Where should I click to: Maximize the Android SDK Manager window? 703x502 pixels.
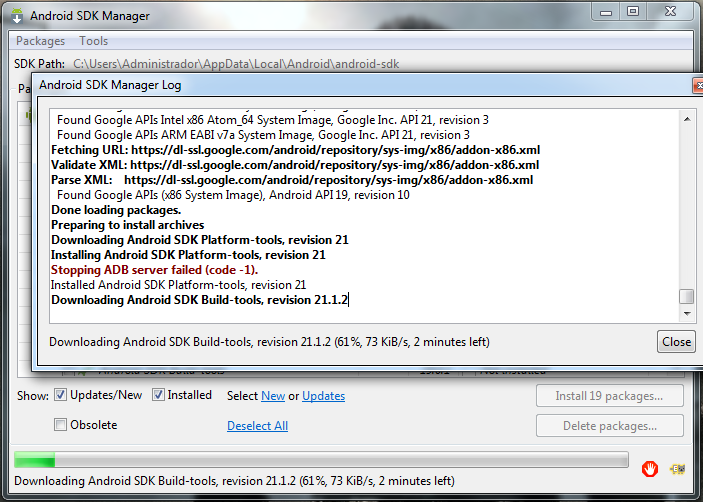tap(633, 12)
